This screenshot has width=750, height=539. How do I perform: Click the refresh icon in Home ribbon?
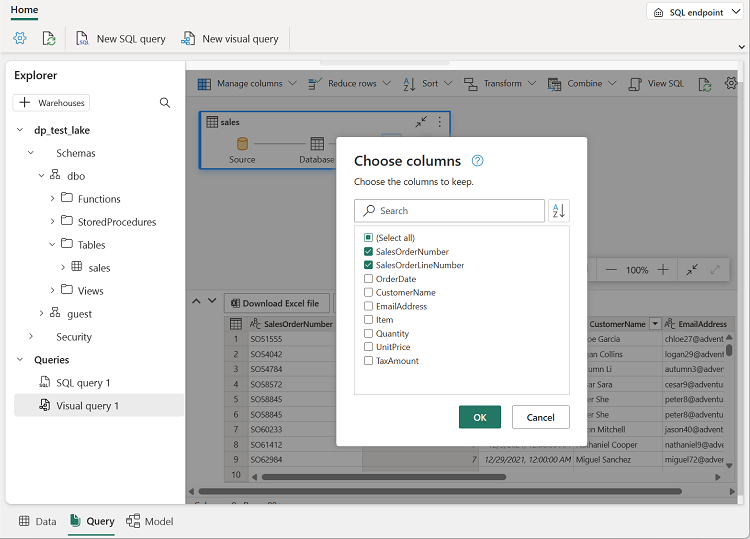coord(49,38)
